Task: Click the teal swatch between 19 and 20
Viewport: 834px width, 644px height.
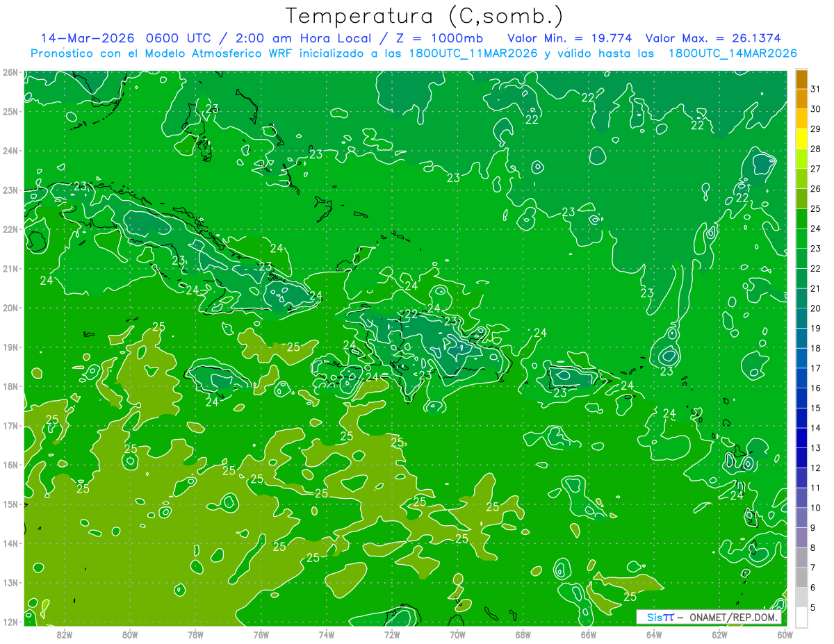Action: click(x=802, y=319)
